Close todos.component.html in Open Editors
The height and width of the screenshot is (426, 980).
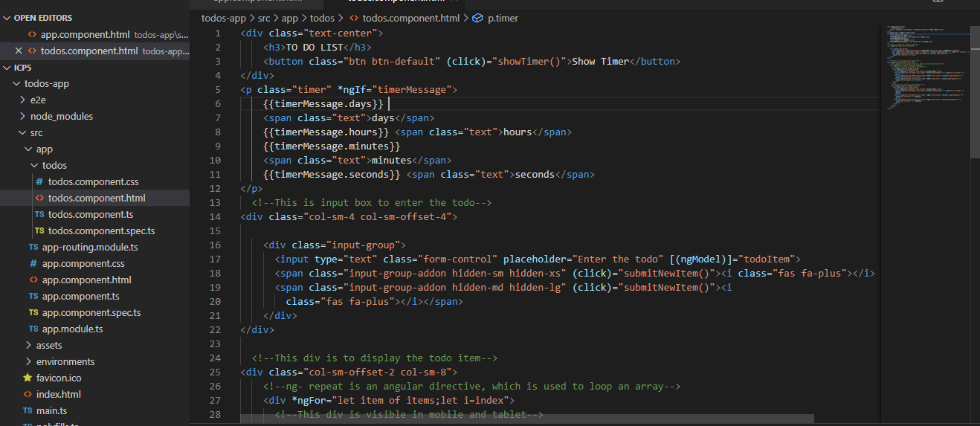pos(19,51)
